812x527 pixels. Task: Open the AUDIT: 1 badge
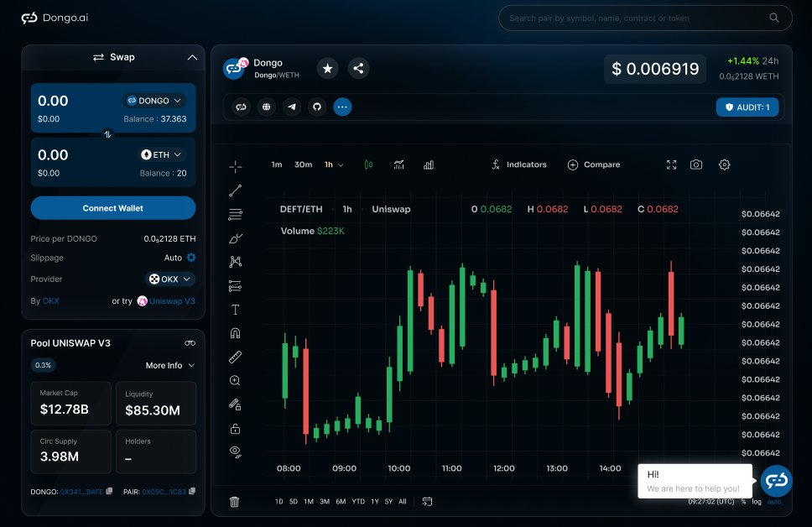click(x=747, y=107)
